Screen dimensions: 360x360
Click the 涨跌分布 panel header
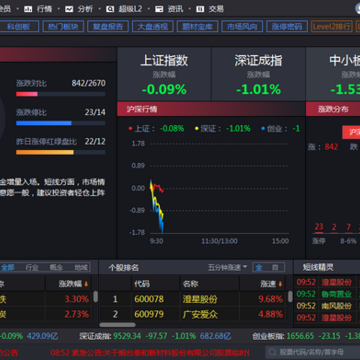pyautogui.click(x=333, y=109)
